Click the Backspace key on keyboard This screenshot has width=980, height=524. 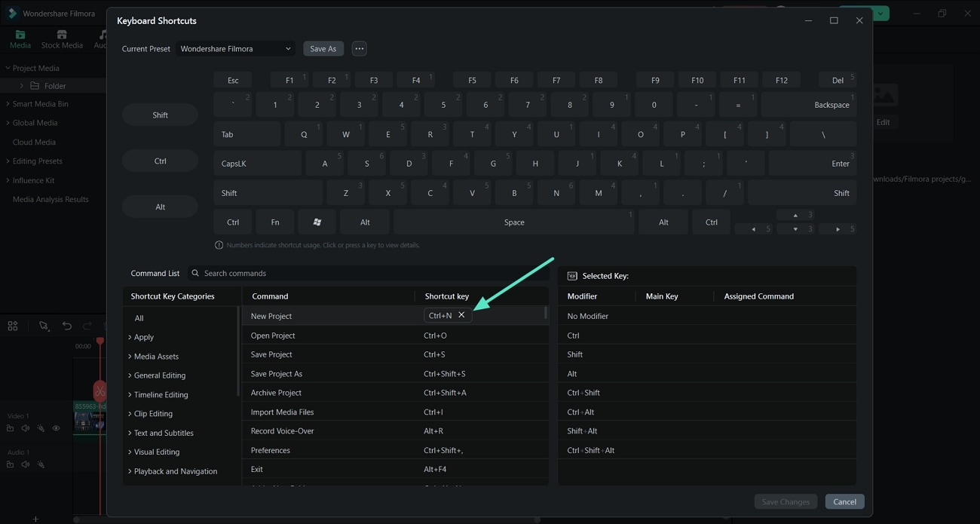809,105
